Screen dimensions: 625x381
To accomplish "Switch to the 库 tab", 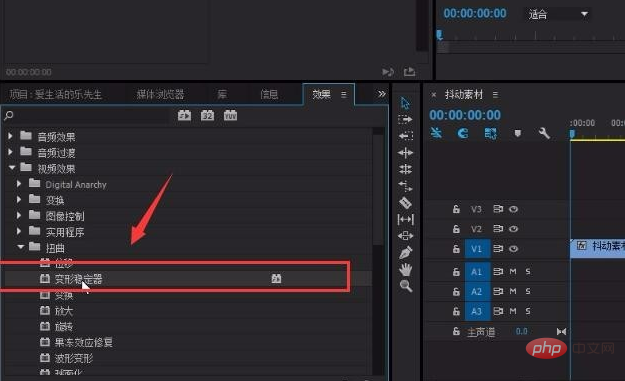I will [222, 94].
